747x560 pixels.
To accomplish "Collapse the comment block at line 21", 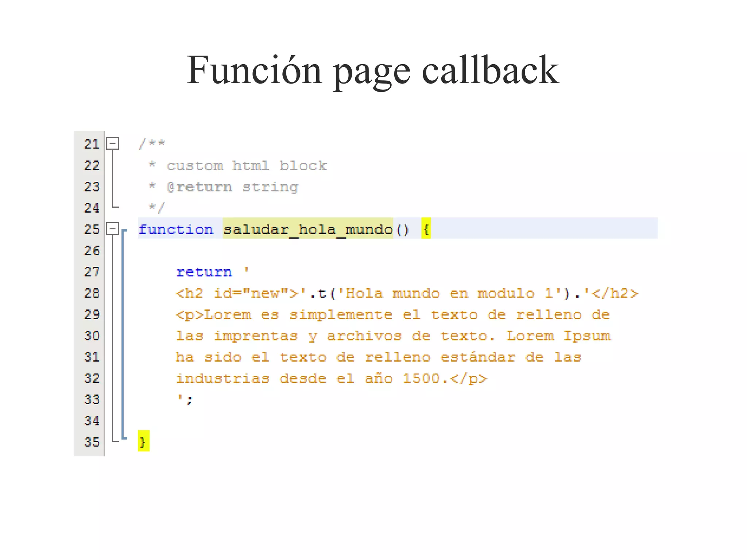I will click(112, 143).
